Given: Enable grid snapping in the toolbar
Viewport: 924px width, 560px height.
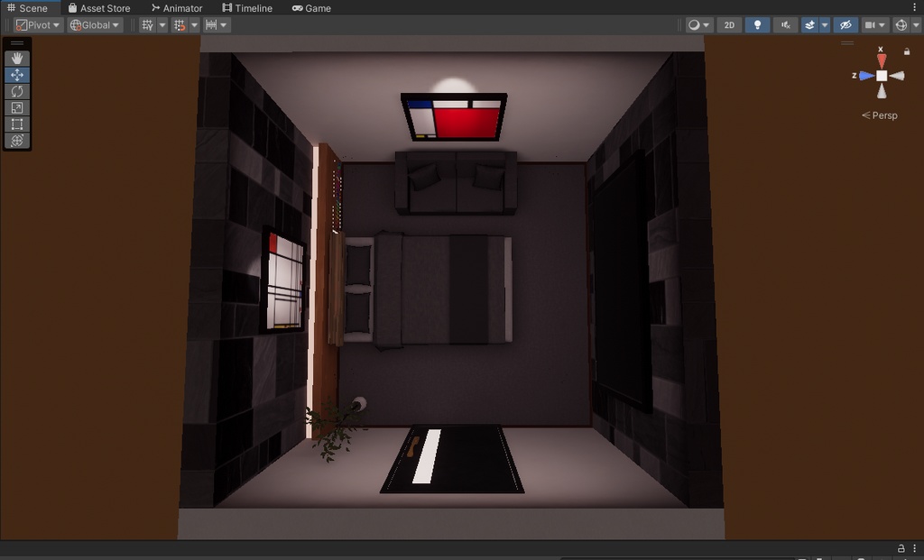Looking at the screenshot, I should pos(180,24).
